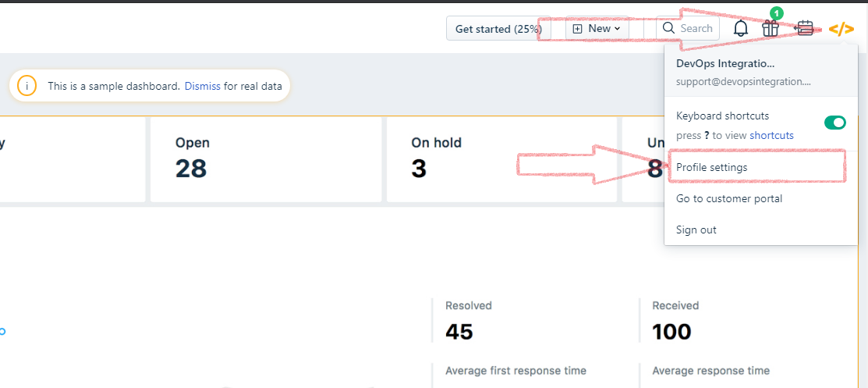Click the orange code profile avatar
This screenshot has width=868, height=388.
(841, 29)
